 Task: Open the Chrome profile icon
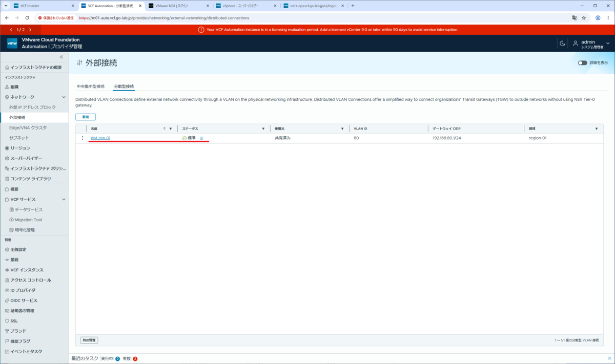point(598,17)
